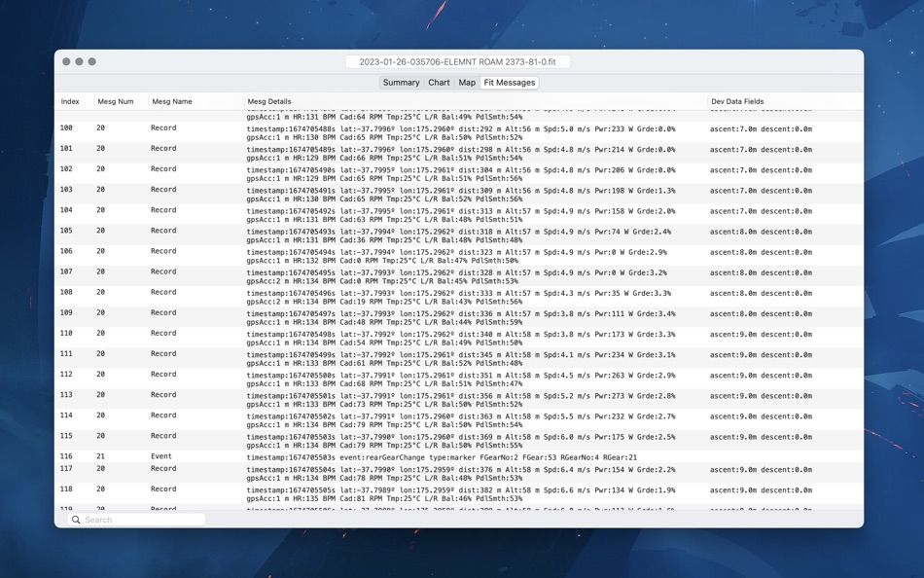Select row with index 115
Screen dimensions: 924x578
tap(459, 441)
